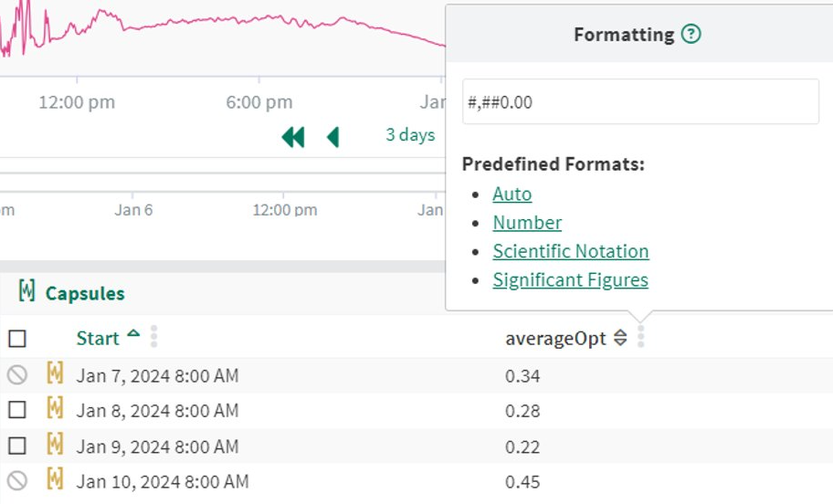Image resolution: width=833 pixels, height=504 pixels.
Task: Click the format string input field
Action: pyautogui.click(x=639, y=102)
